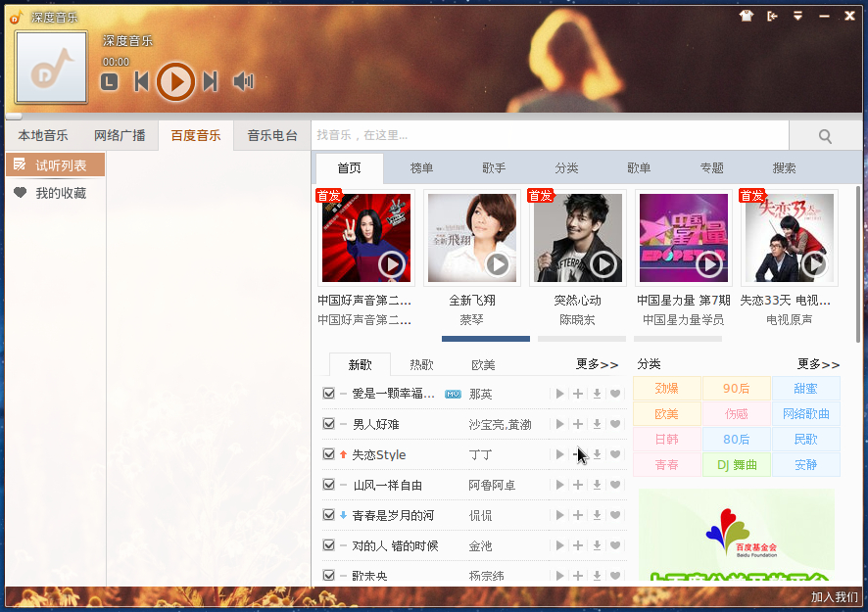Play the 全新飞翔 album cover

coord(497,265)
